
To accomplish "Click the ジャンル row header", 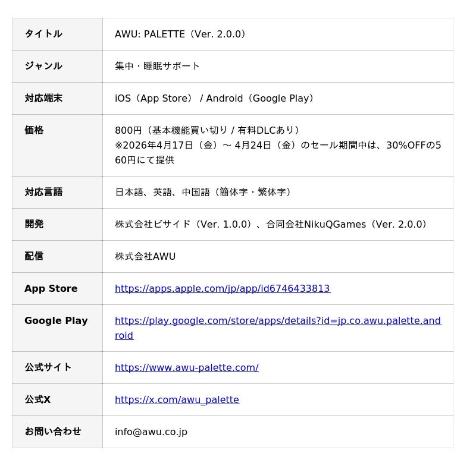I will point(43,66).
